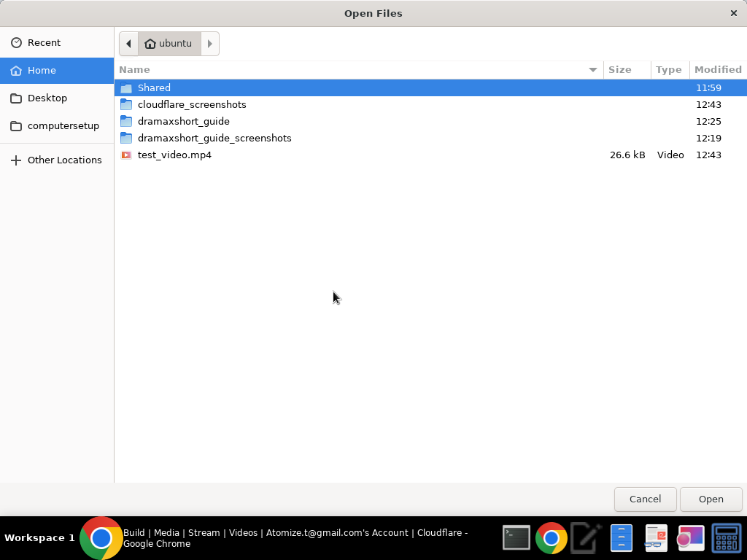Image resolution: width=747 pixels, height=560 pixels.
Task: Open the computersetup sidebar folder
Action: point(63,125)
